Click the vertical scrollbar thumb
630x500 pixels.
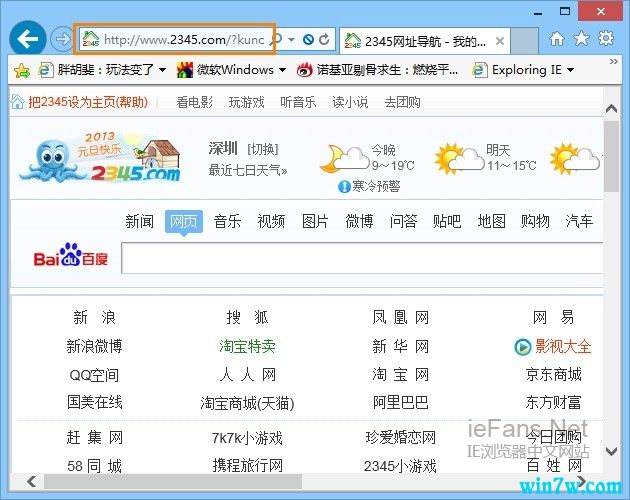(x=611, y=157)
